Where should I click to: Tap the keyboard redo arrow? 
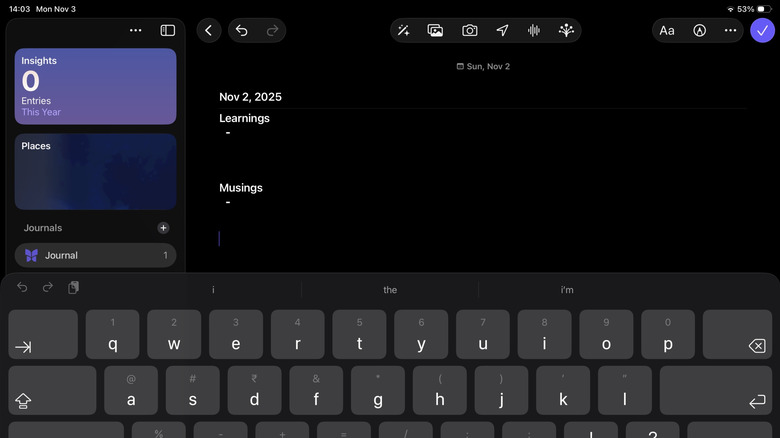48,287
